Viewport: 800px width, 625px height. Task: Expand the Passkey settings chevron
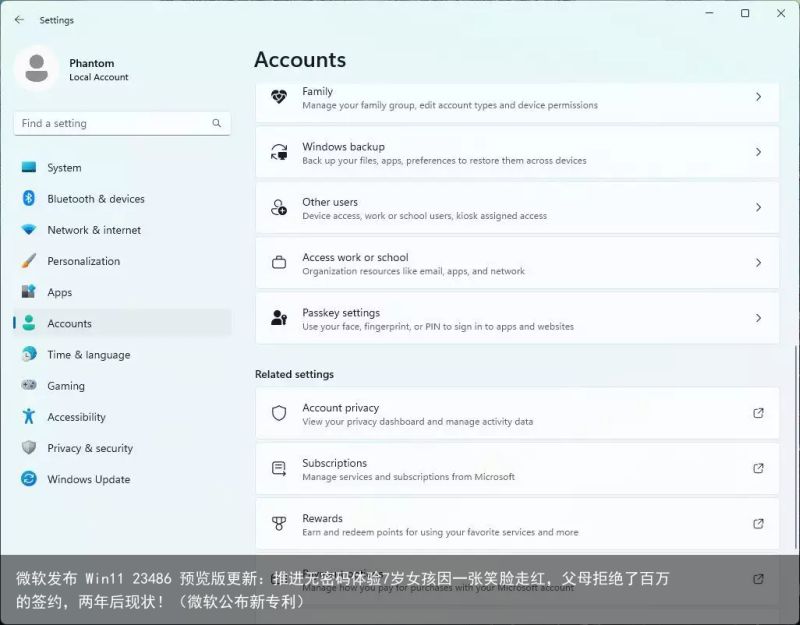(x=759, y=318)
